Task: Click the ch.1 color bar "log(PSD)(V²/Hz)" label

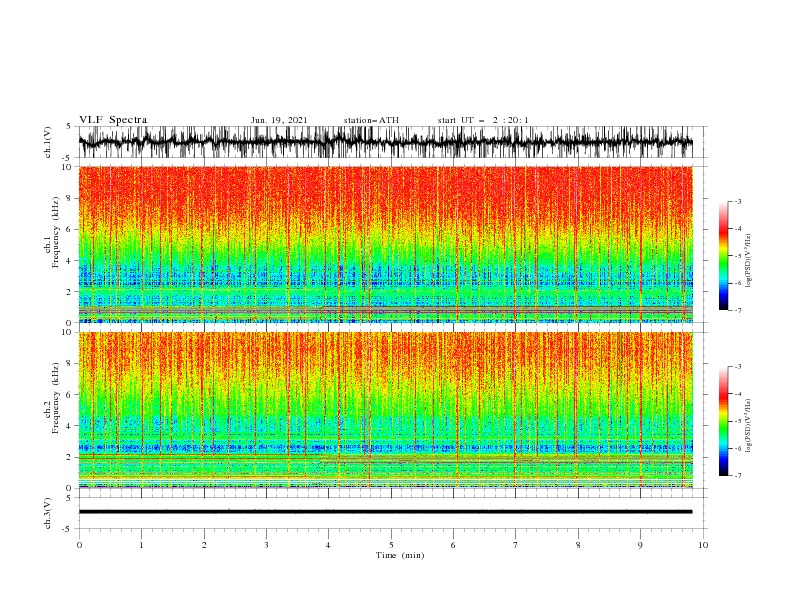Action: tap(749, 261)
